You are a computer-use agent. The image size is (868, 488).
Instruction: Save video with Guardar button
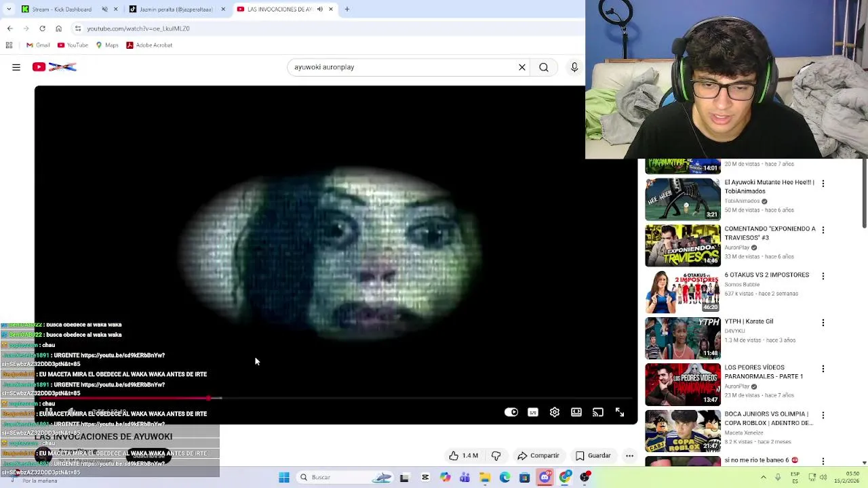(593, 455)
